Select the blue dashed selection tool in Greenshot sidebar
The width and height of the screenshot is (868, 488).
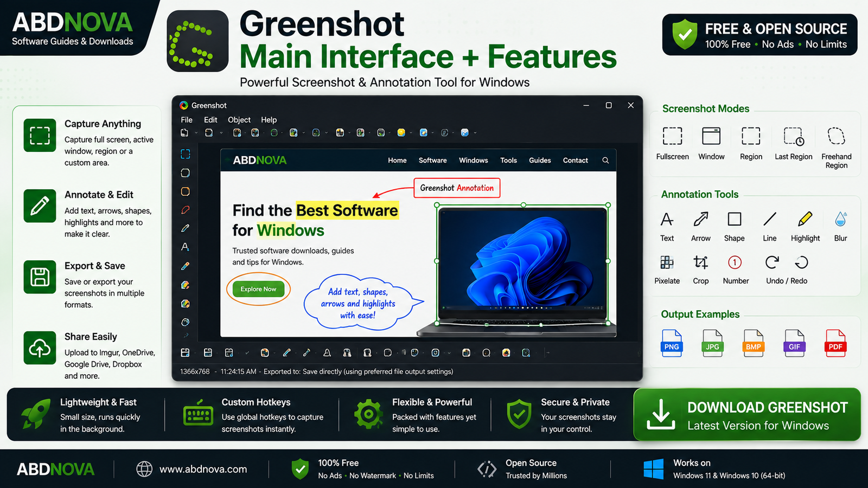coord(185,154)
